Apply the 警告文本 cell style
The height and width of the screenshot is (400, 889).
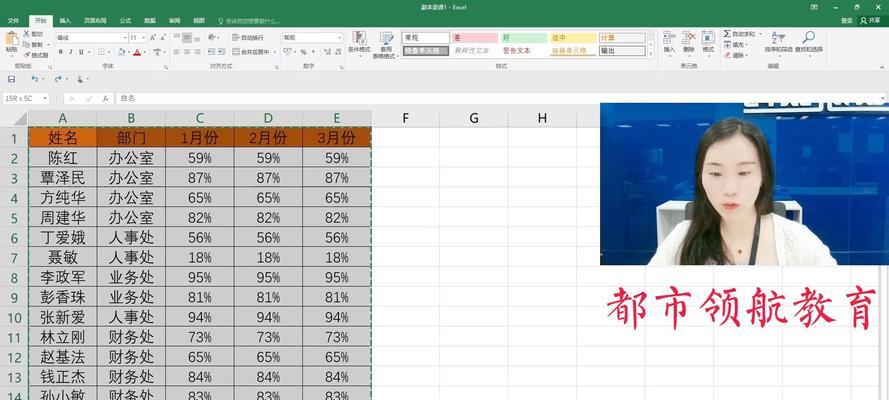click(524, 51)
